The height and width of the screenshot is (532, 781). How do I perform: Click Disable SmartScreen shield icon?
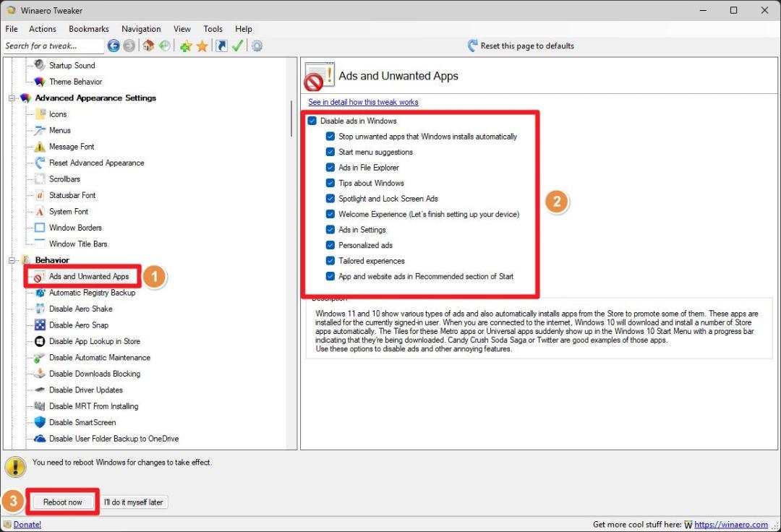[39, 423]
